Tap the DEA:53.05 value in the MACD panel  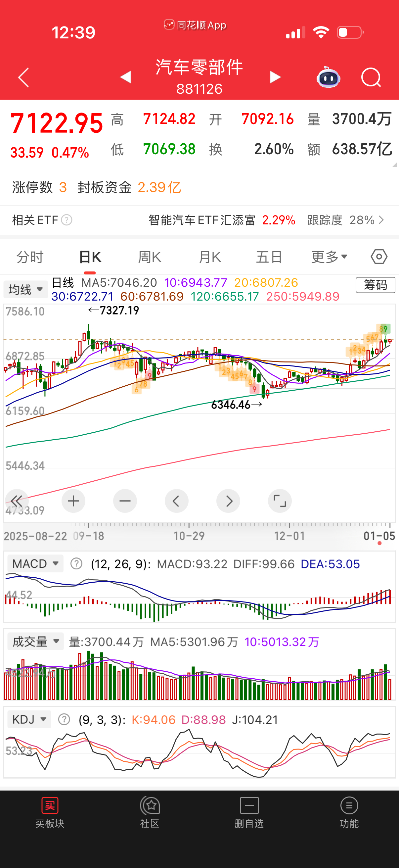pos(330,564)
